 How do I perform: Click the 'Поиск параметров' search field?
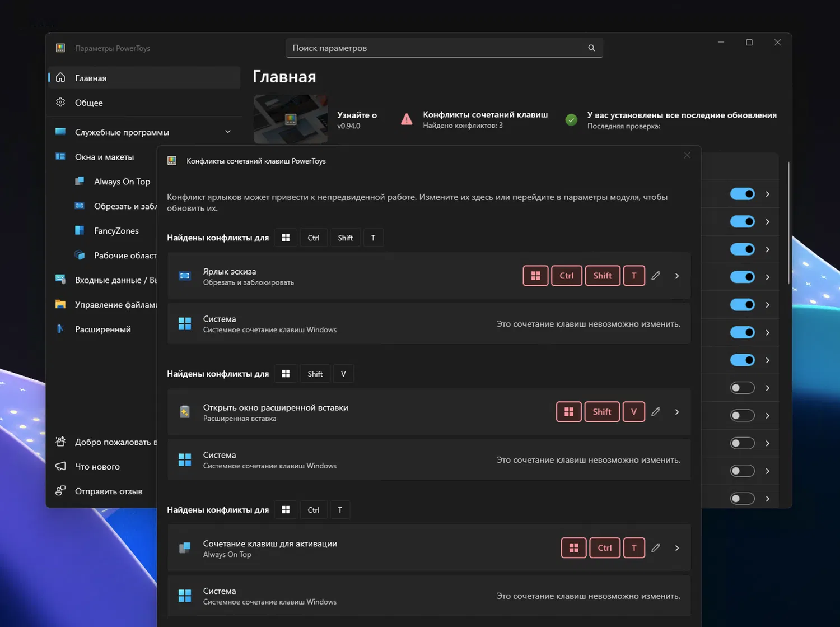click(444, 48)
